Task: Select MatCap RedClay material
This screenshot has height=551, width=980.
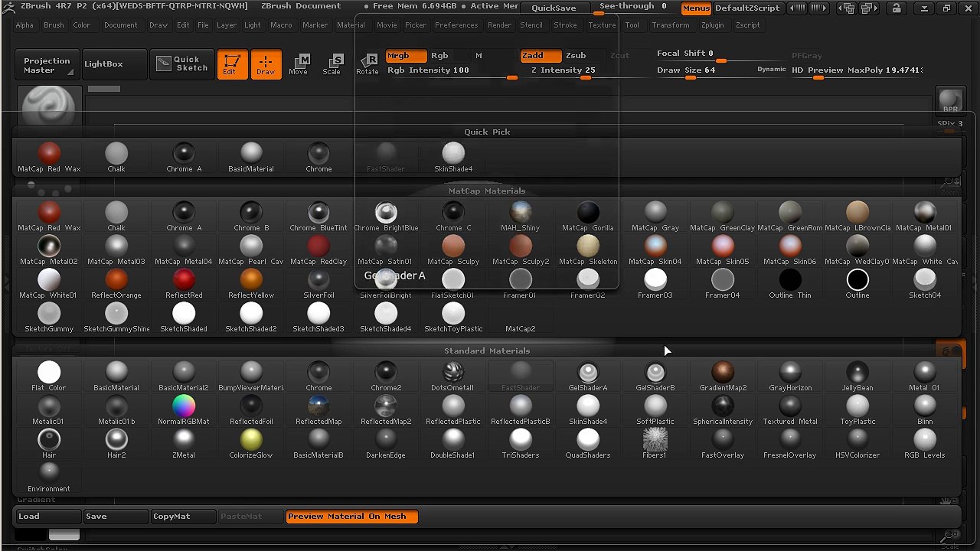Action: coord(318,250)
